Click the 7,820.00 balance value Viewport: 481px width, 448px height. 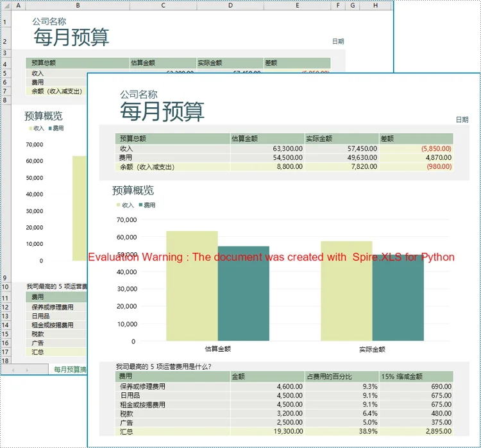coord(364,166)
